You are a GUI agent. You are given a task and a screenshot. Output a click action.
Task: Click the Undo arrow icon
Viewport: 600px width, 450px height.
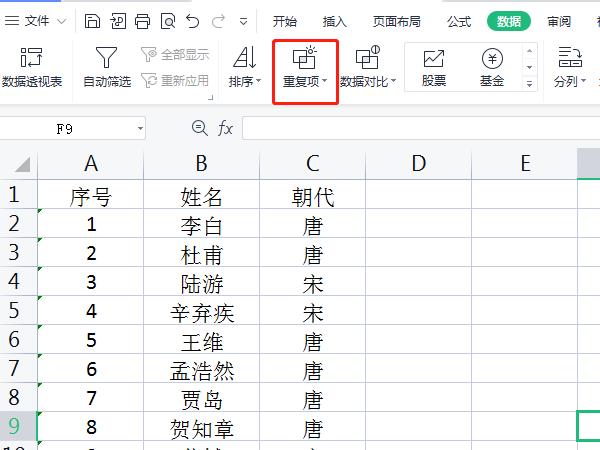pyautogui.click(x=192, y=21)
